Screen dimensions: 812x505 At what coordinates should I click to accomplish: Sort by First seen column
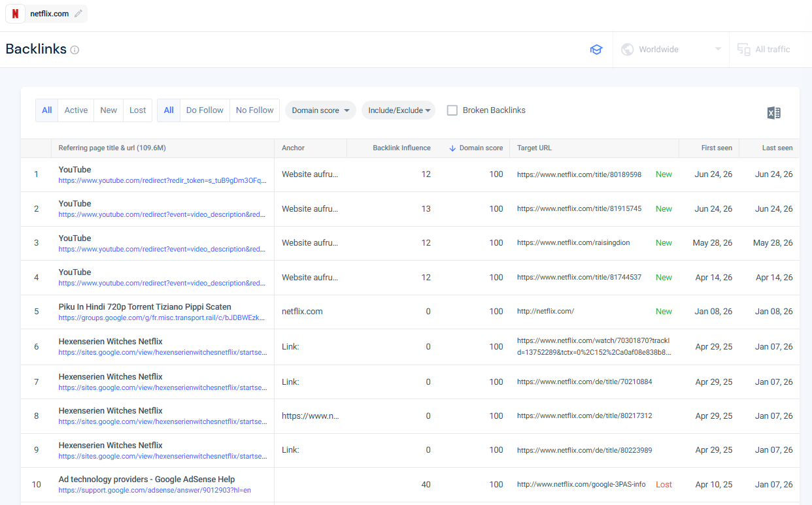[x=717, y=148]
